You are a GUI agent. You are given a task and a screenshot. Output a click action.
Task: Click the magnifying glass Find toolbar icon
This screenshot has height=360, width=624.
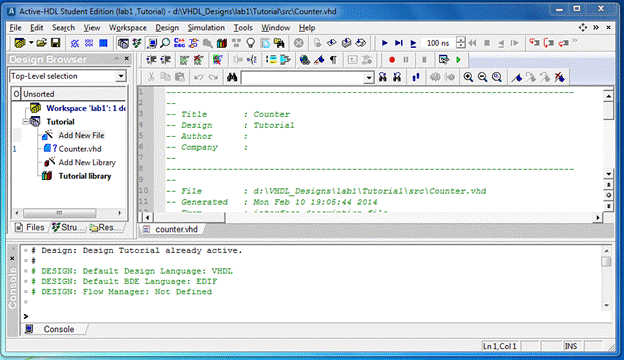165,43
